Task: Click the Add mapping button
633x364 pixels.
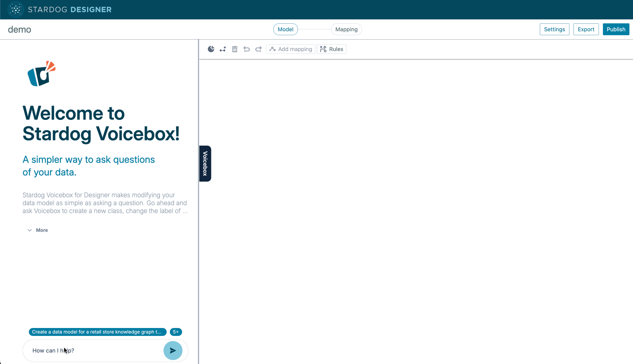Action: click(x=291, y=49)
